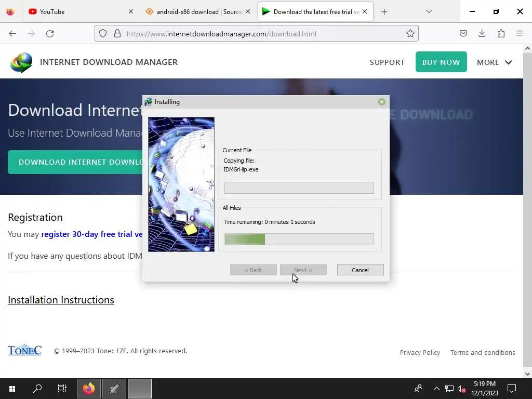Open Windows taskbar search

pyautogui.click(x=37, y=389)
